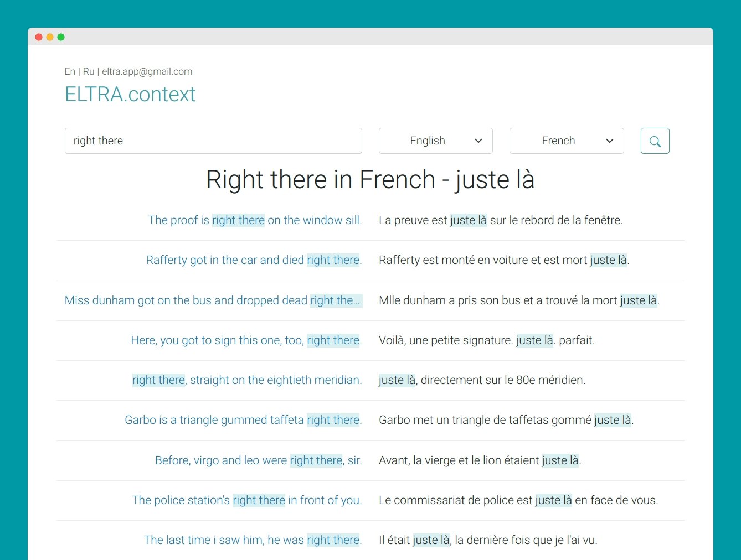Click the Garbo taffeta example sentence
The height and width of the screenshot is (560, 741).
(243, 420)
